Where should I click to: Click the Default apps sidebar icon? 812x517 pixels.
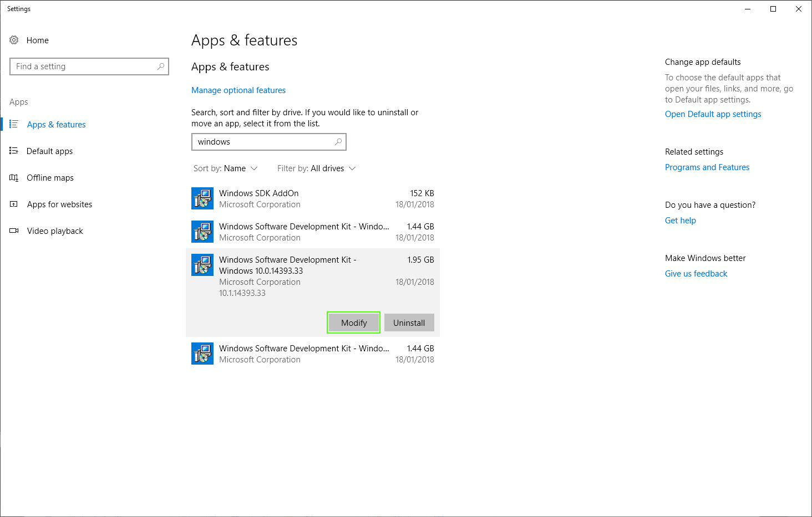click(14, 151)
